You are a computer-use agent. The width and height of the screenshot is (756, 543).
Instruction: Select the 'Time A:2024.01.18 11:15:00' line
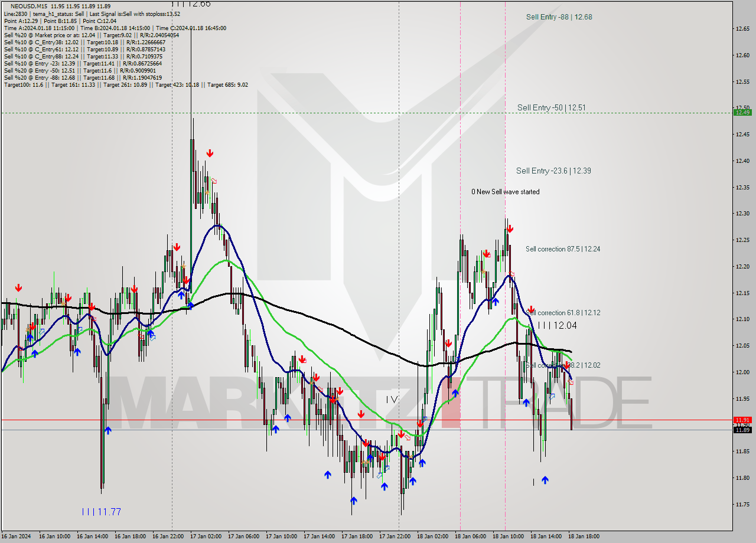tap(115, 28)
